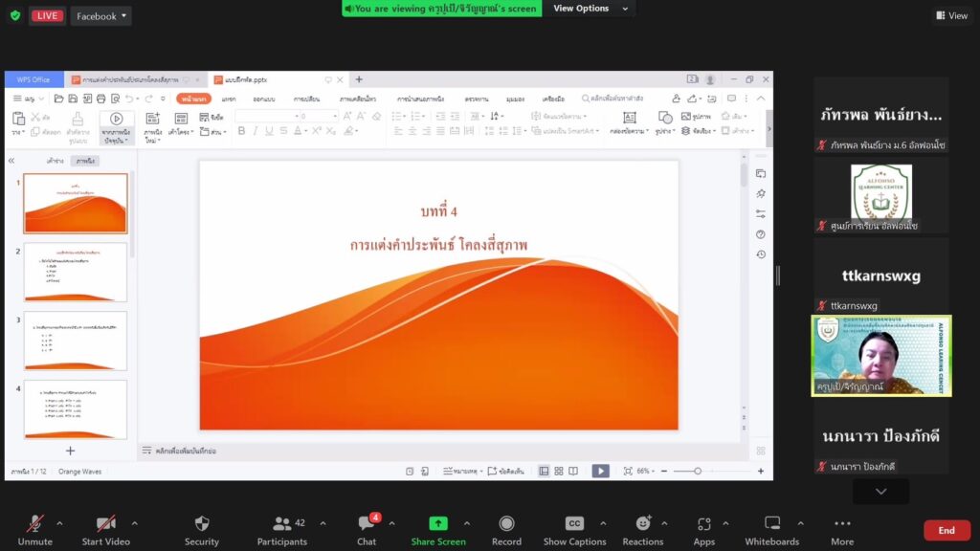Viewport: 980px width, 551px height.
Task: Turn on camera with Start Video
Action: tap(105, 524)
